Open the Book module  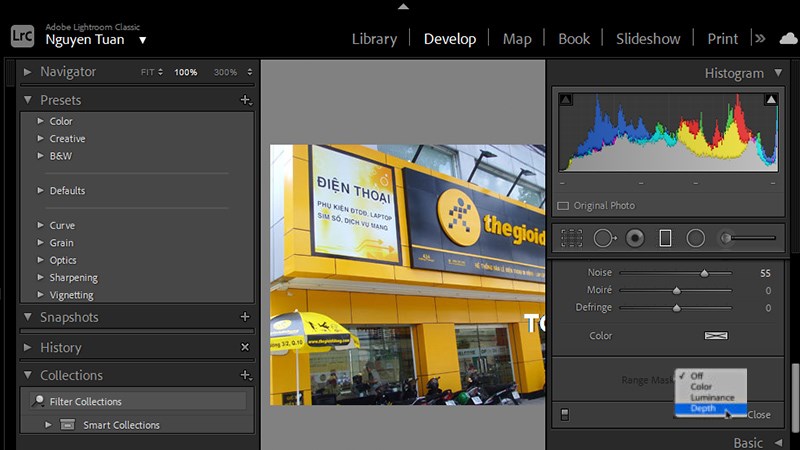pos(574,39)
